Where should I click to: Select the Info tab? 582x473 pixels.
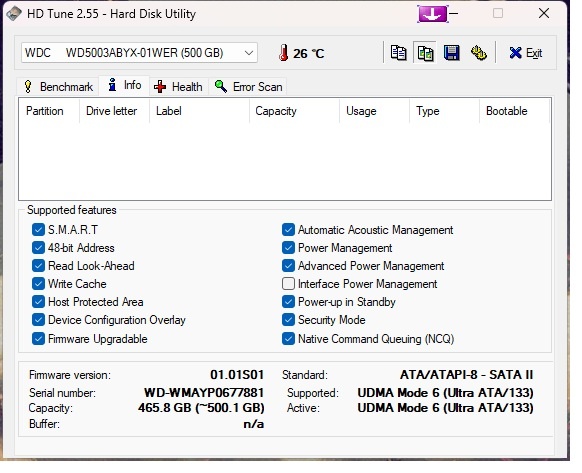click(124, 85)
